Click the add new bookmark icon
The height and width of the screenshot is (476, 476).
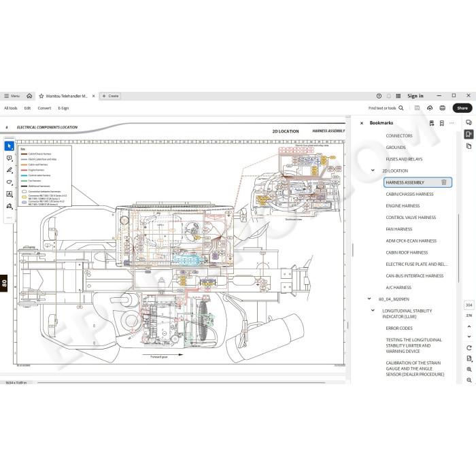coord(442,123)
